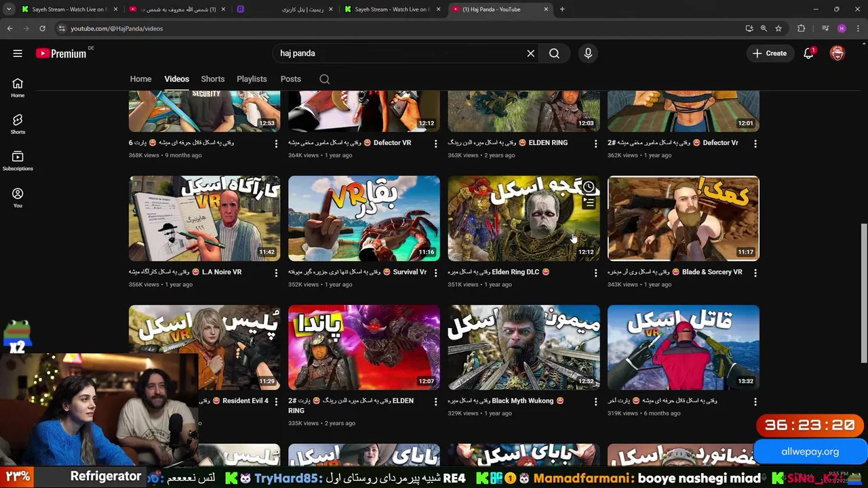Run search with the magnifier button
This screenshot has width=868, height=488.
point(554,54)
